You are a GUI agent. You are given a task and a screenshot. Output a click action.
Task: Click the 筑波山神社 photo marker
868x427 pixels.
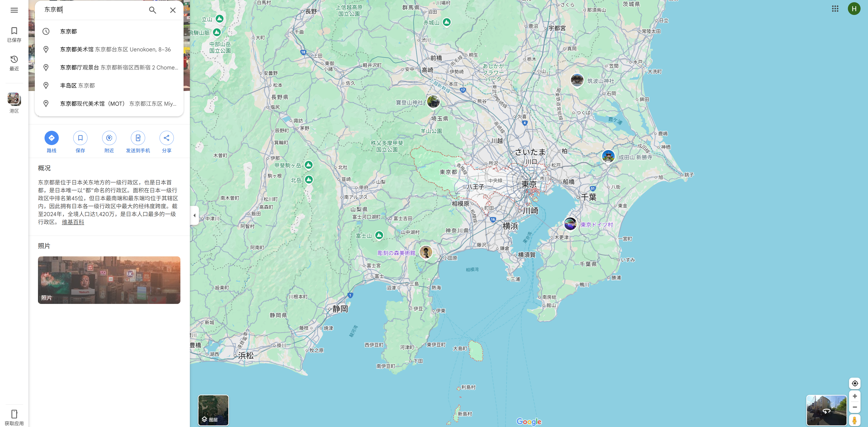[577, 80]
